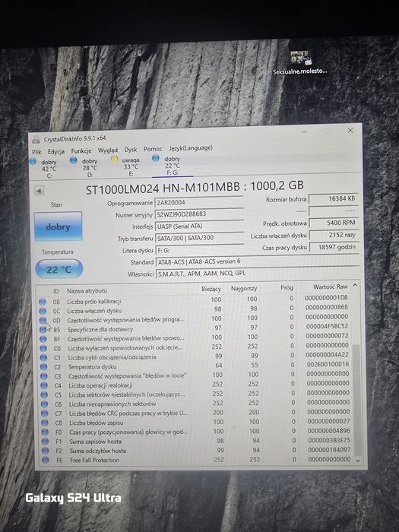Screen dimensions: 399x532
Task: Click raw value 0000003B3E75
Action: click(329, 440)
